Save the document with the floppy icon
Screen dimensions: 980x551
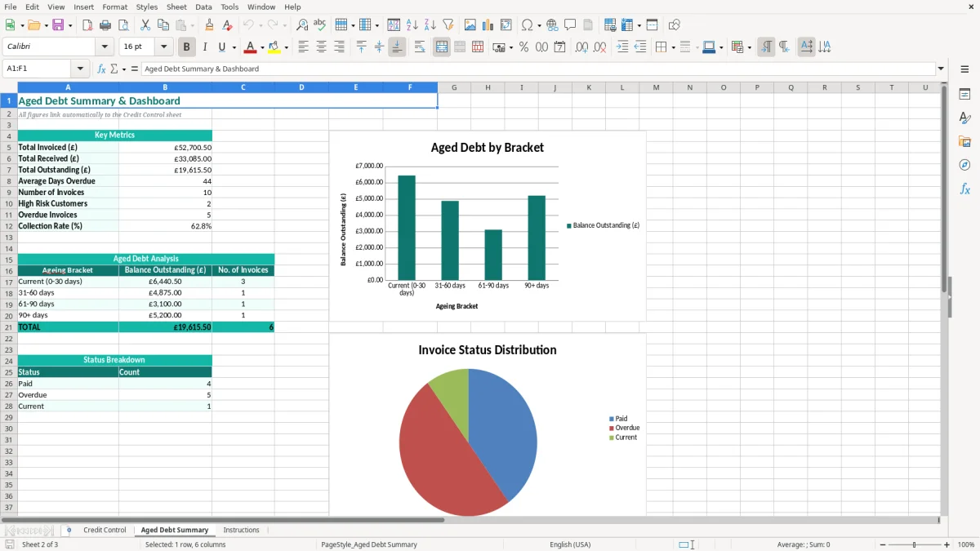click(x=57, y=25)
